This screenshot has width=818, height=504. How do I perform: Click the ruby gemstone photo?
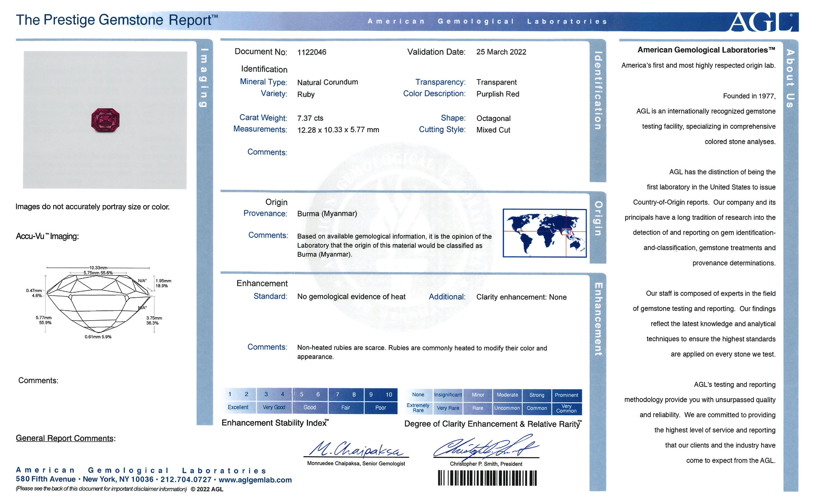(105, 120)
